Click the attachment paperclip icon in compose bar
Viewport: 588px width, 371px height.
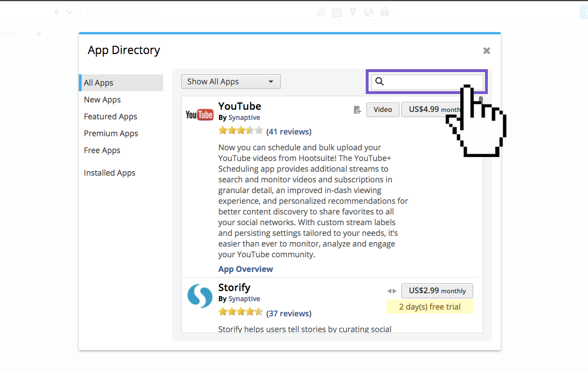pos(321,12)
